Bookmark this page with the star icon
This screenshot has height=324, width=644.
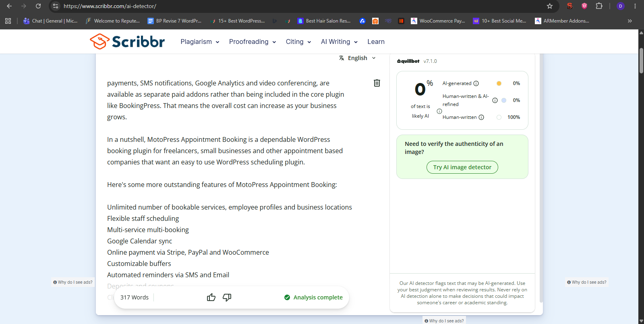(x=550, y=6)
